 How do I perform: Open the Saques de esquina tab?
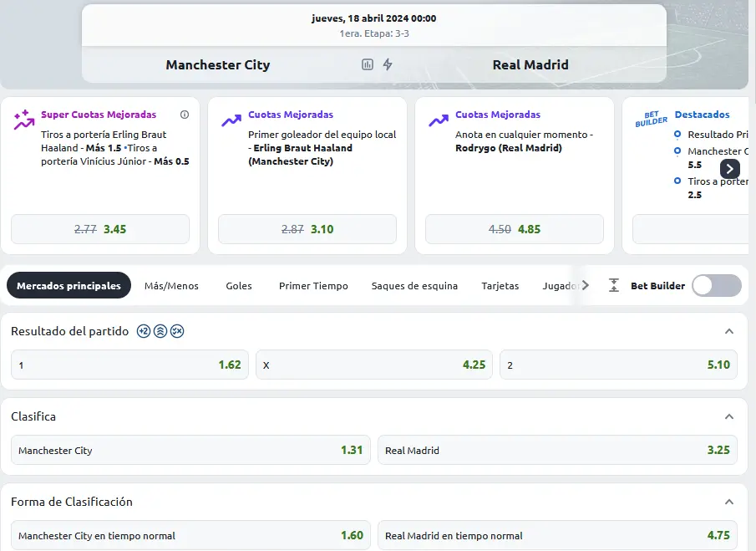pos(414,286)
